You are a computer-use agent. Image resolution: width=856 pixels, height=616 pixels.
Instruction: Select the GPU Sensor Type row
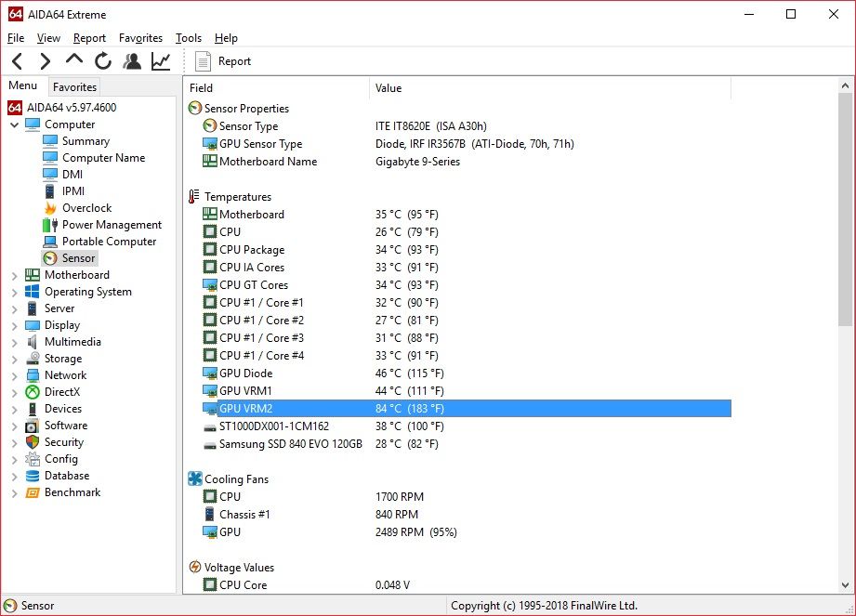(x=467, y=144)
